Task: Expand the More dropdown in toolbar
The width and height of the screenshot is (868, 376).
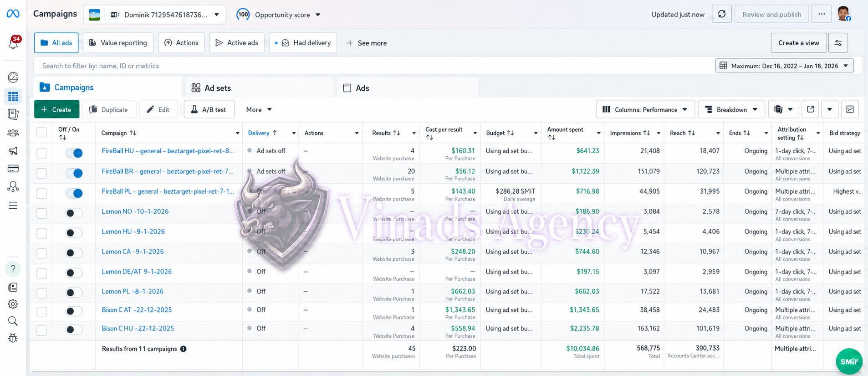Action: tap(259, 109)
